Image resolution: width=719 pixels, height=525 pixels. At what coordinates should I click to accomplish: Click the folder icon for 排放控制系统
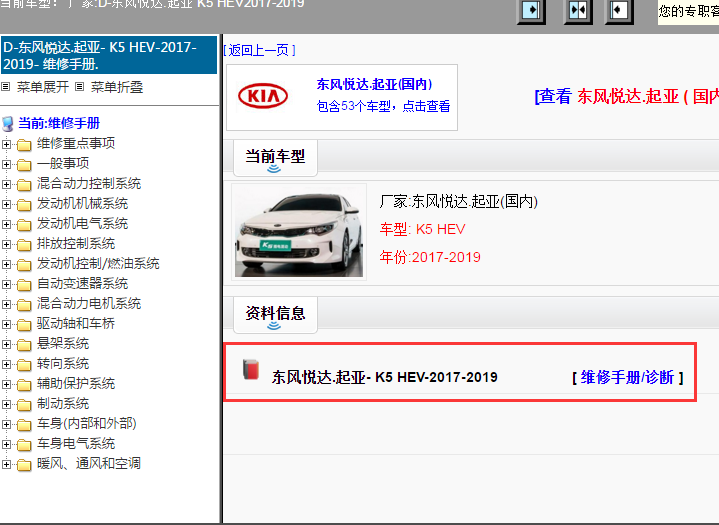click(24, 245)
